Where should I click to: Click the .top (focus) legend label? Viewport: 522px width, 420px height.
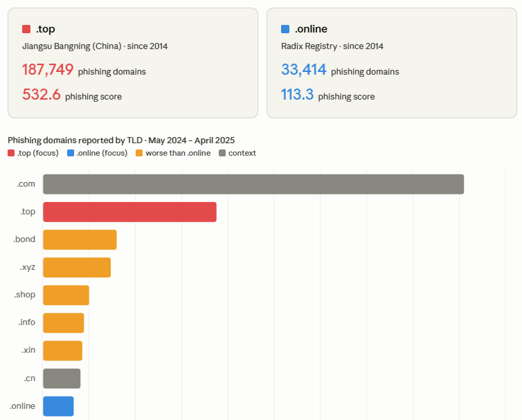click(x=38, y=153)
